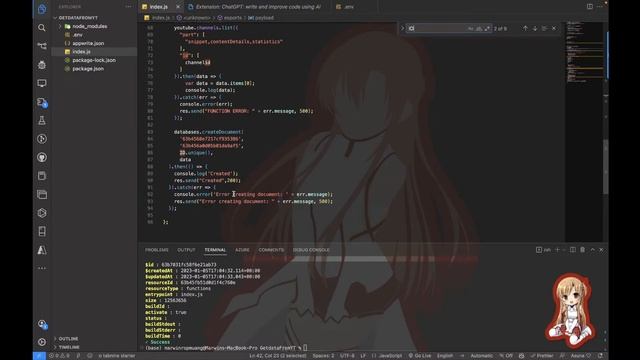Open the Search view in activity bar

tap(42, 28)
